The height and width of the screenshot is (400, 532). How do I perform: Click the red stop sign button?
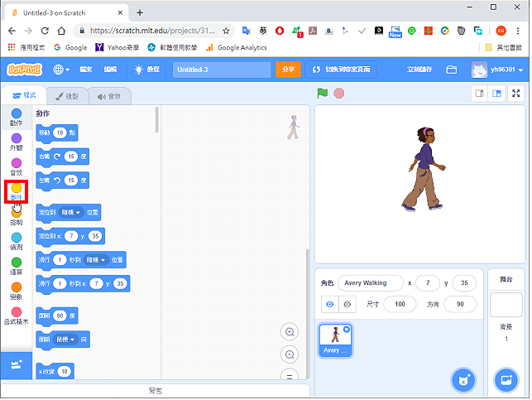pyautogui.click(x=339, y=94)
